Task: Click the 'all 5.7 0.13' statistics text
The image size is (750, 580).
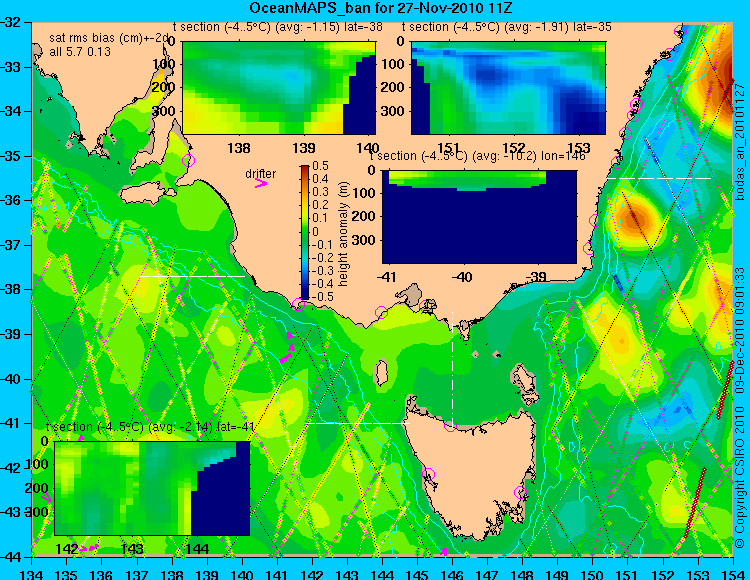Action: [x=80, y=51]
